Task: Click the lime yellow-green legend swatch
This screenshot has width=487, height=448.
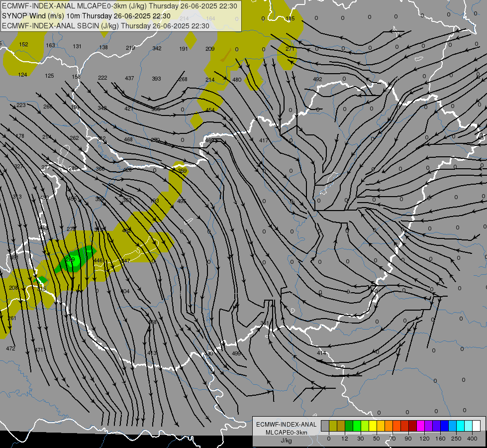Action: point(365,426)
